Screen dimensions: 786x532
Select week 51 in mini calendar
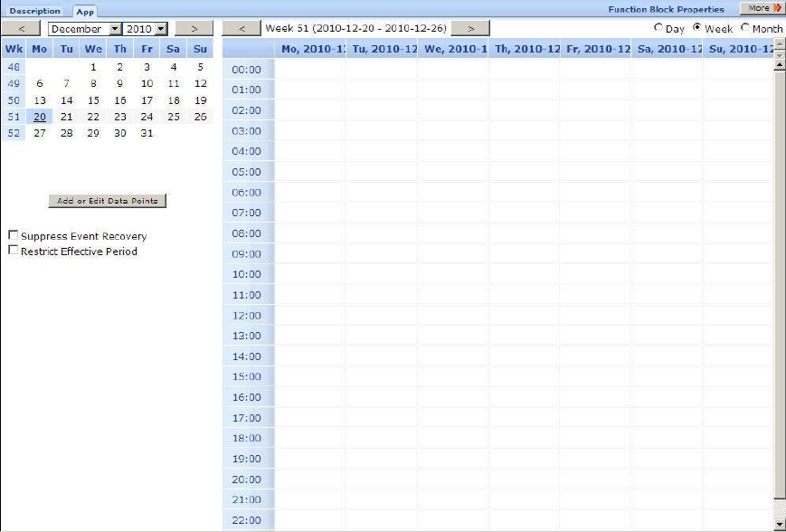(x=14, y=117)
